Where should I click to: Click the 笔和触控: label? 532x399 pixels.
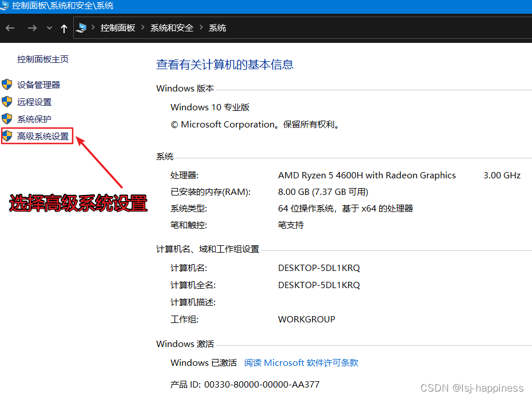click(189, 225)
